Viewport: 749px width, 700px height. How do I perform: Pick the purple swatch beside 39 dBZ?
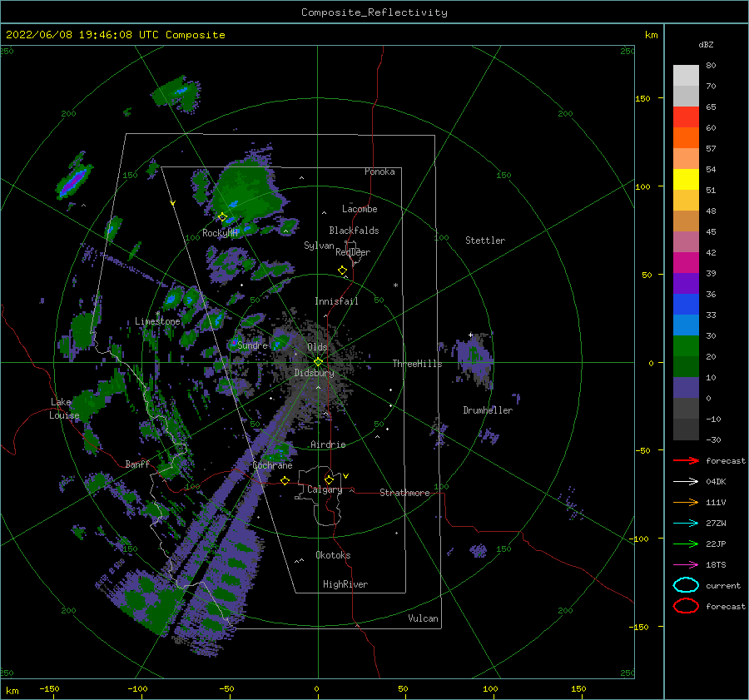686,283
